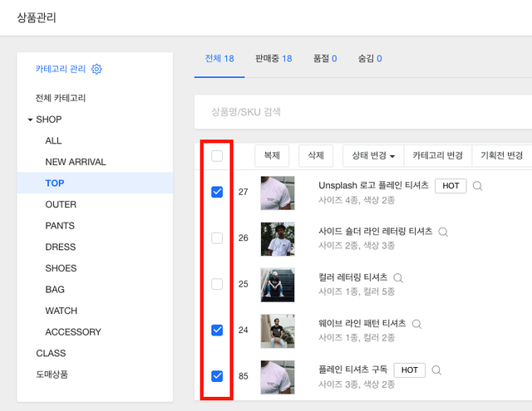Click the 상품관리 page heading
The image size is (532, 411).
pos(37,17)
